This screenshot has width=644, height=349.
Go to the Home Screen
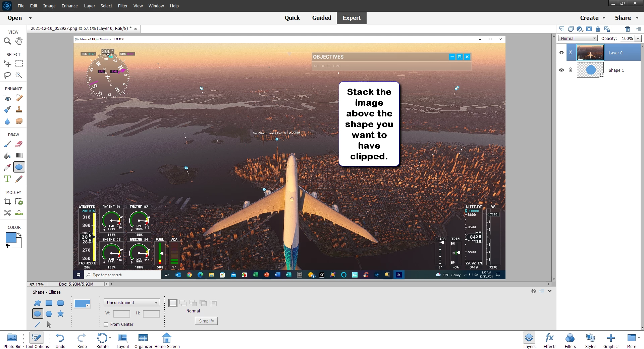(x=167, y=341)
